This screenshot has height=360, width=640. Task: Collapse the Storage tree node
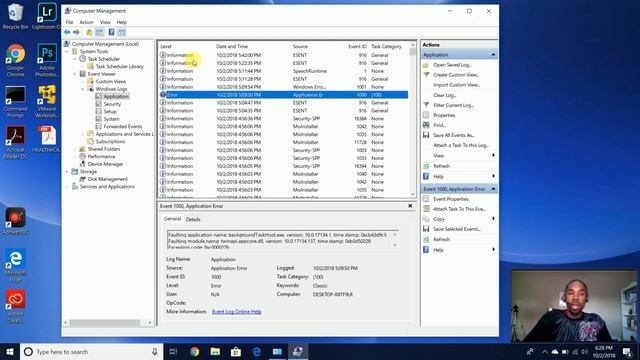(x=67, y=171)
